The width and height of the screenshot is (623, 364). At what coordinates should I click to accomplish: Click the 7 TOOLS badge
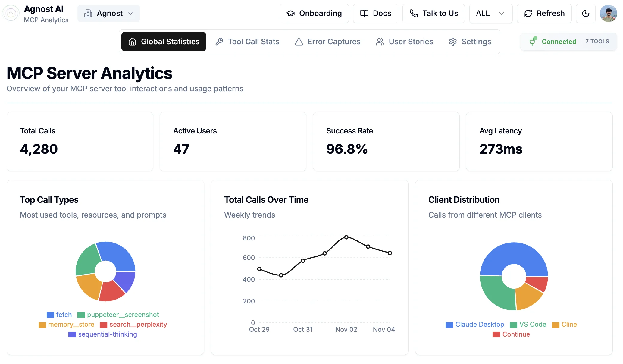pos(597,42)
